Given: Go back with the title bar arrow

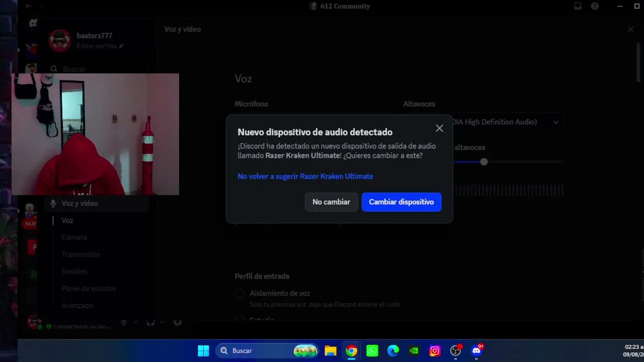Looking at the screenshot, I should (29, 6).
